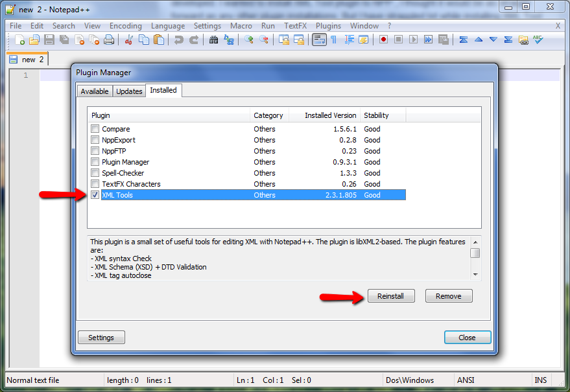
Task: Click the Show indent guide icon
Action: click(x=349, y=40)
